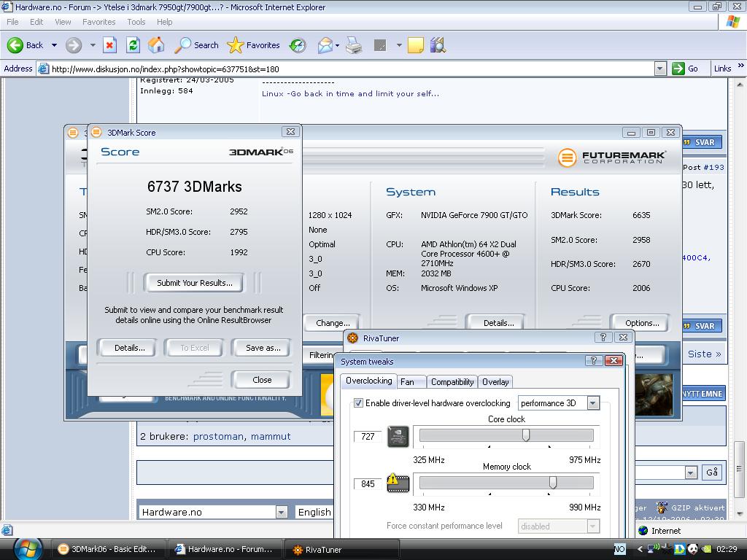747x560 pixels.
Task: Open the Forward button history dropdown arrow
Action: pyautogui.click(x=93, y=45)
